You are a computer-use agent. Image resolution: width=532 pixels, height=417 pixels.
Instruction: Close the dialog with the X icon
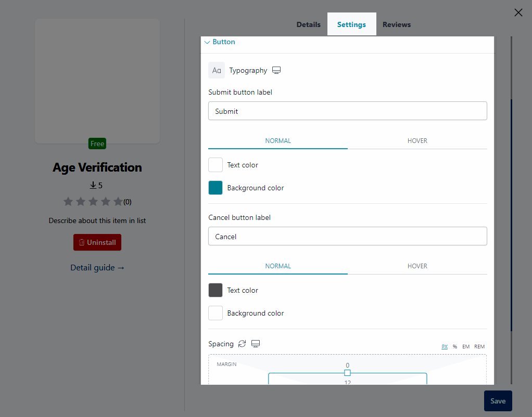click(x=518, y=12)
